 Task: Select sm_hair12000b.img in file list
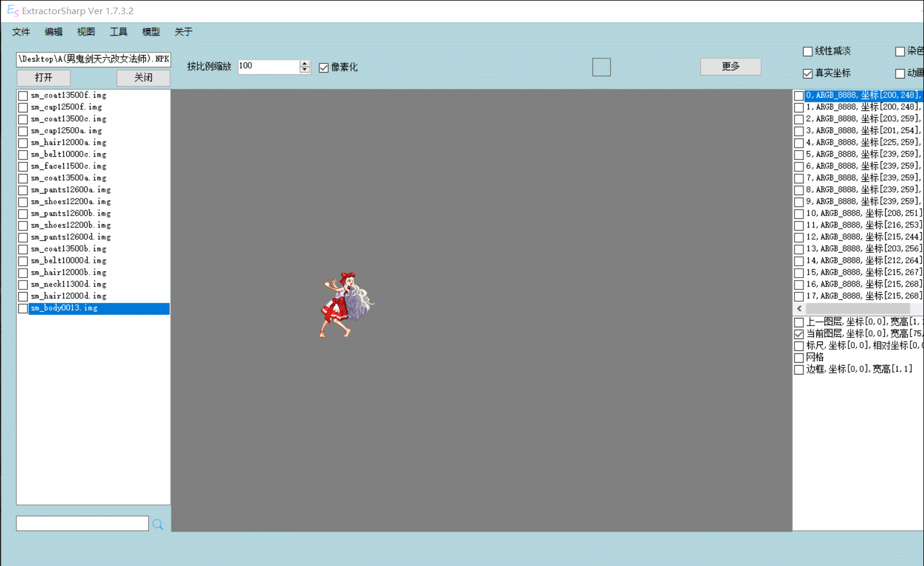(69, 272)
